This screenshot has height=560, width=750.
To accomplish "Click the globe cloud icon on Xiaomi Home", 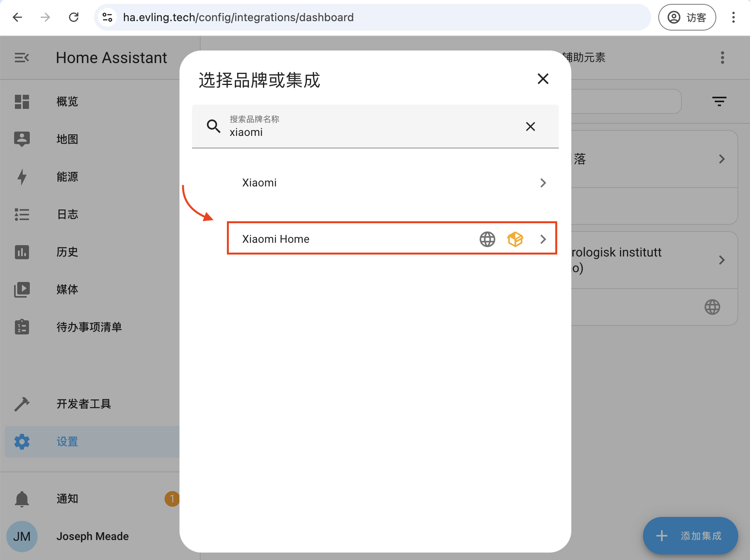I will 487,239.
